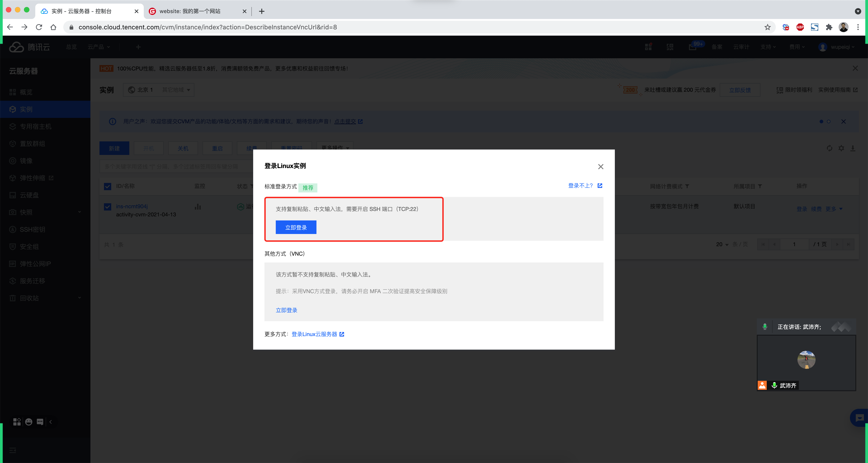868x463 pixels.
Task: Click the floating chat support icon
Action: (x=859, y=418)
